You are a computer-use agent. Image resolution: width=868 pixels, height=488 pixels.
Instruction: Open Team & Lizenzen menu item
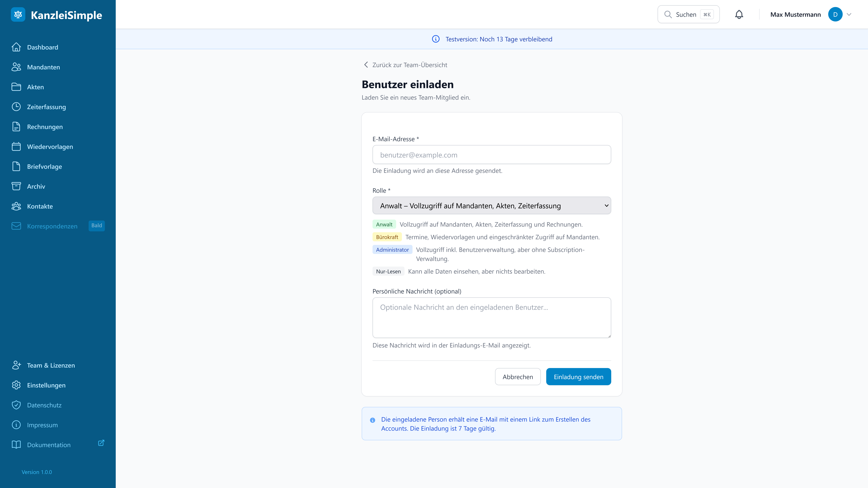pyautogui.click(x=51, y=365)
